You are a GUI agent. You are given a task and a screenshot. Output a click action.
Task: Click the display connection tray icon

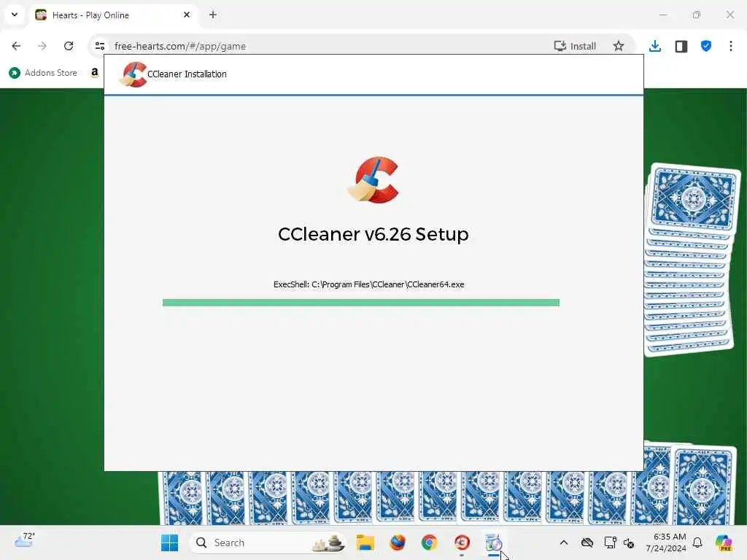(610, 542)
